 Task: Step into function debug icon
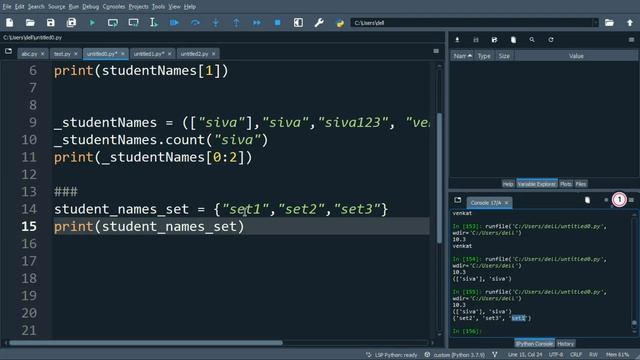(x=216, y=23)
